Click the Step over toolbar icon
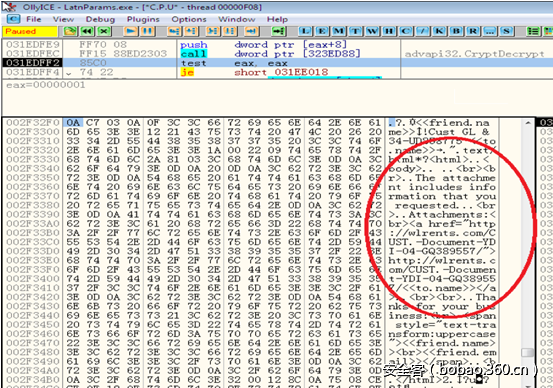 (x=191, y=31)
